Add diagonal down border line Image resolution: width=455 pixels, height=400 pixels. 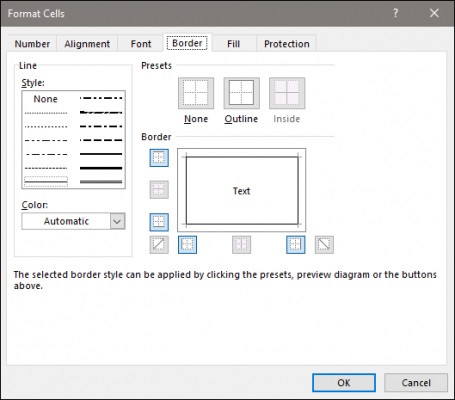pyautogui.click(x=324, y=245)
